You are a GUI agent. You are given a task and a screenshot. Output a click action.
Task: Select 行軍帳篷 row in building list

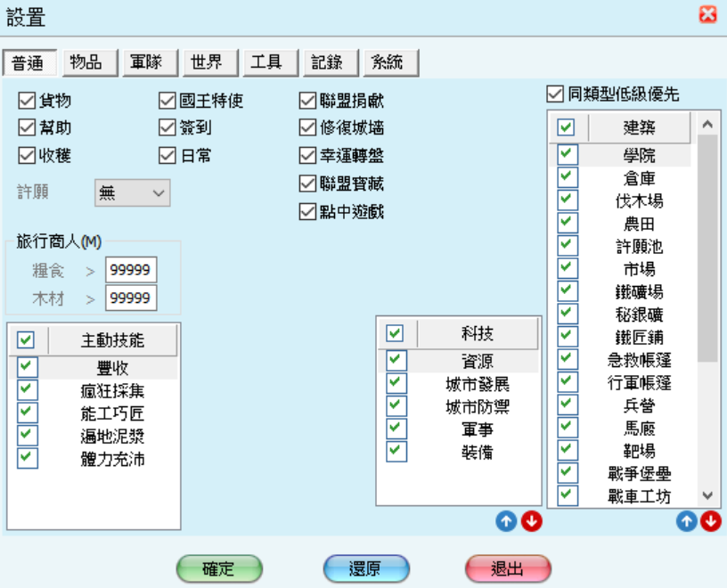[620, 382]
